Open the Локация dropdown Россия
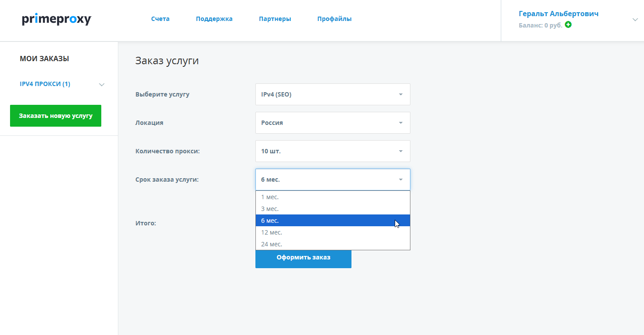This screenshot has width=644, height=335. 333,123
